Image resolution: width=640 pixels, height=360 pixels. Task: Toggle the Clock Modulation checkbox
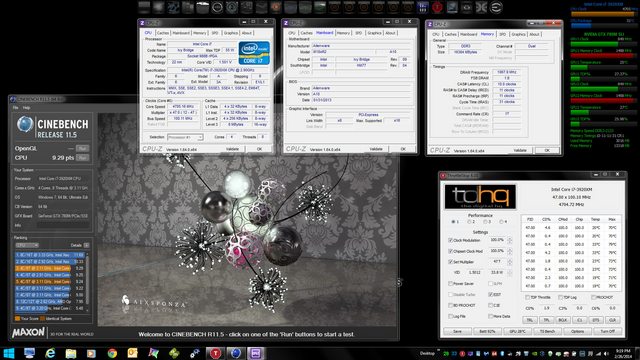coord(451,240)
